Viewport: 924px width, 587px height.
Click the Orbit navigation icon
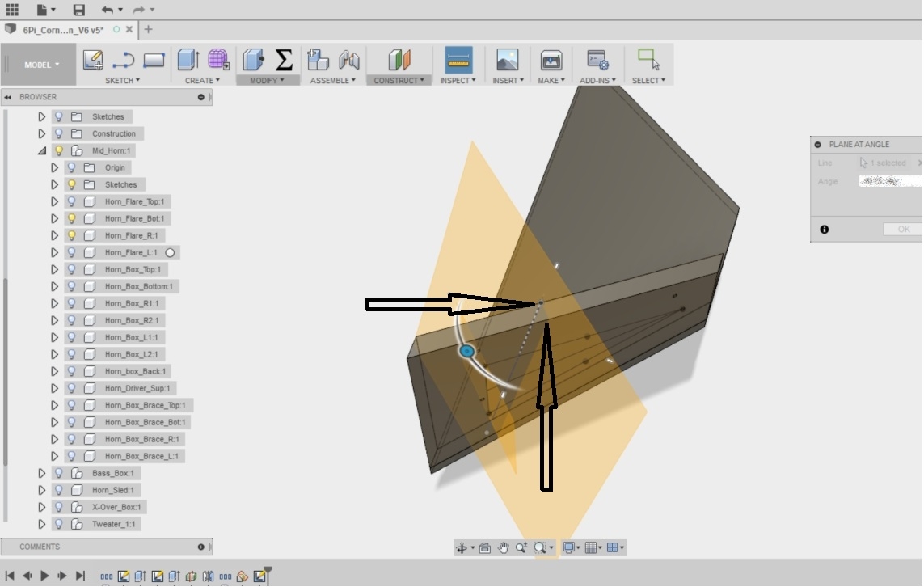point(462,547)
